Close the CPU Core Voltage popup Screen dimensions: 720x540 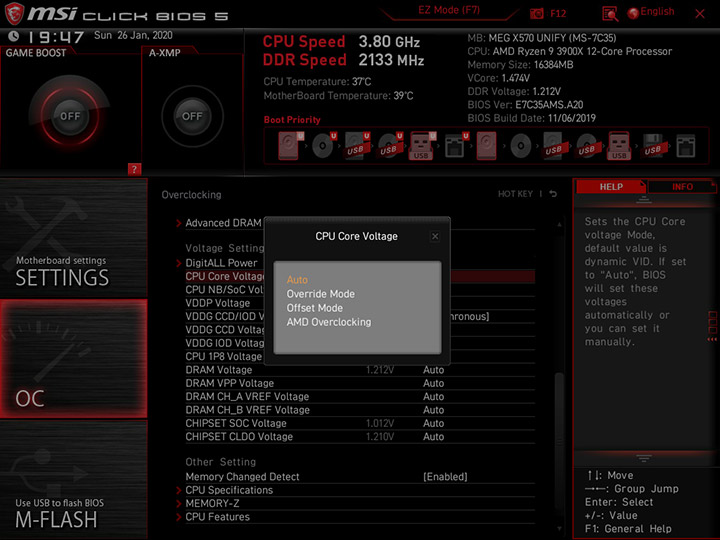(x=435, y=236)
